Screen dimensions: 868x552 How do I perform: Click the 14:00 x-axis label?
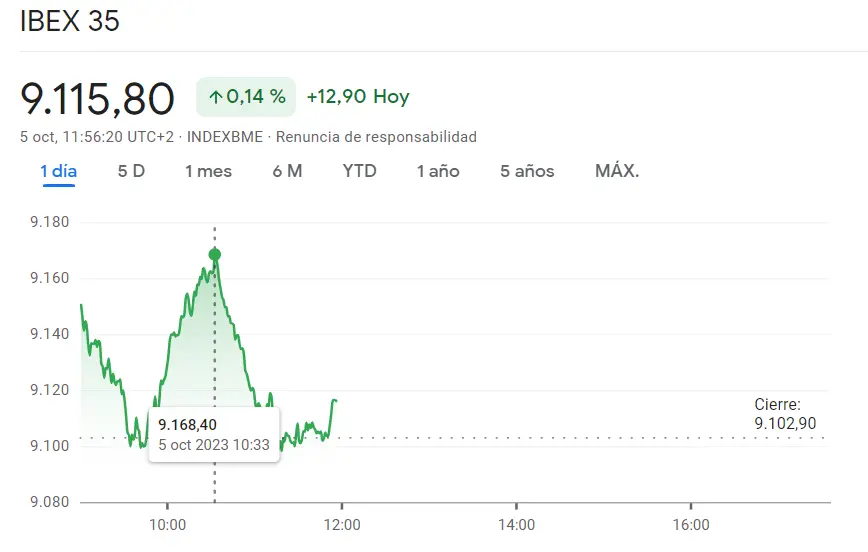pos(516,525)
